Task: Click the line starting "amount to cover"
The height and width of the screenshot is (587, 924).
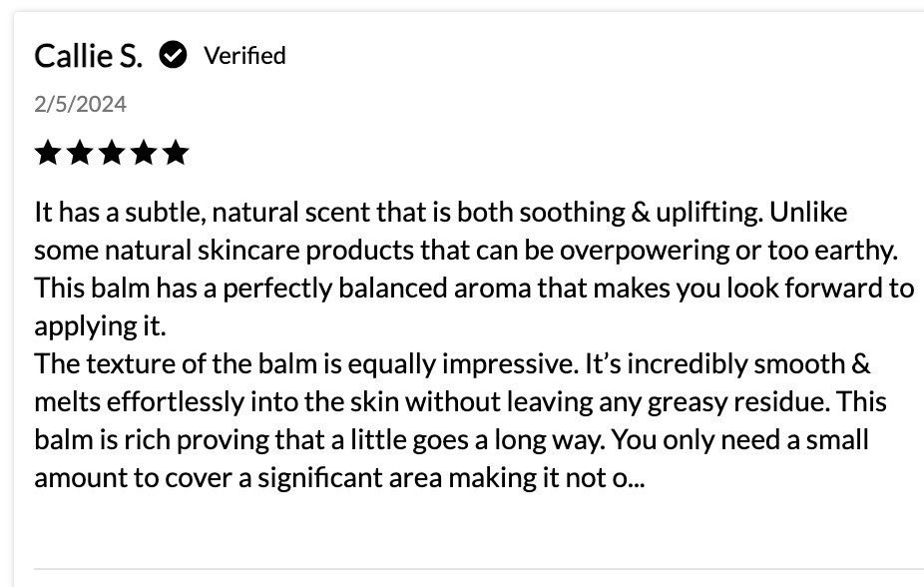Action: pos(339,477)
